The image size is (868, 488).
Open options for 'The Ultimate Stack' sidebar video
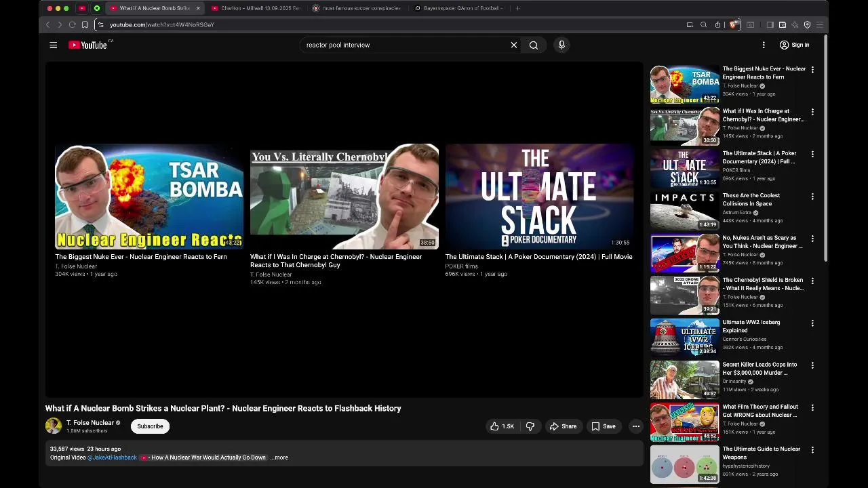click(812, 154)
